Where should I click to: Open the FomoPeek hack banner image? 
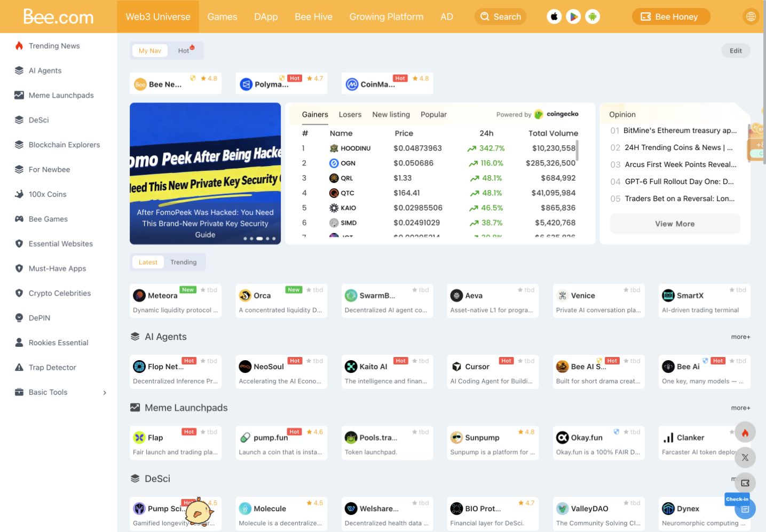coord(205,173)
